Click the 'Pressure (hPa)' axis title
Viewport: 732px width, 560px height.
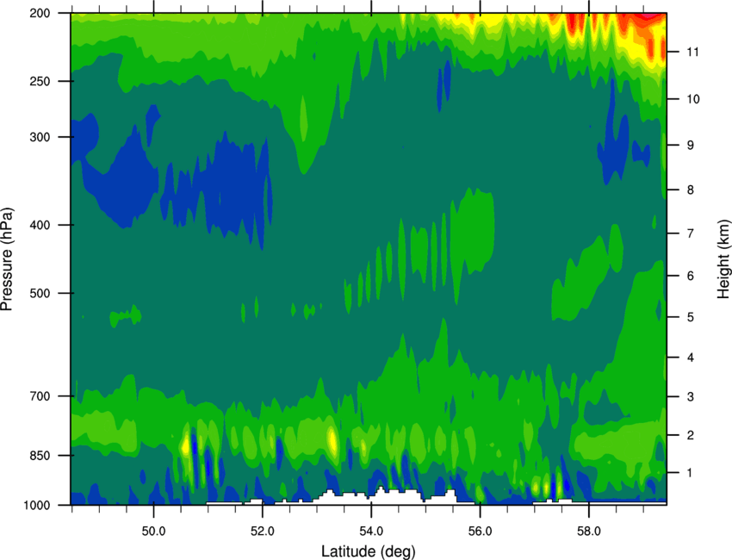click(x=8, y=259)
